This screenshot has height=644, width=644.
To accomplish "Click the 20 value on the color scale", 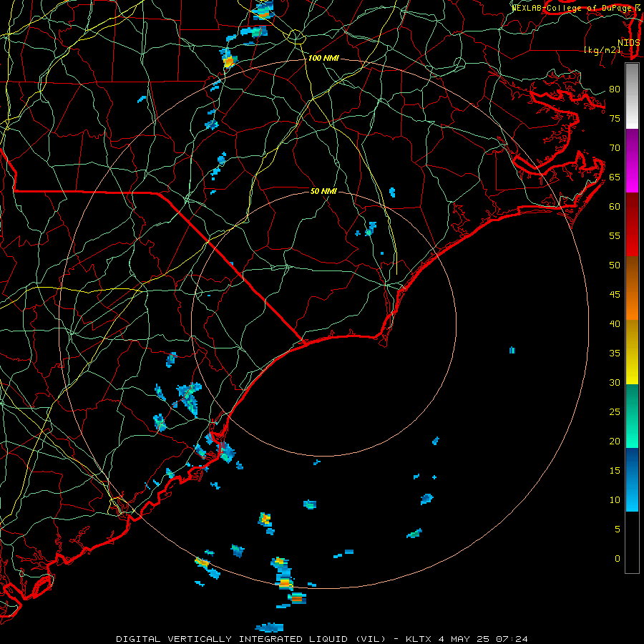I will (615, 441).
